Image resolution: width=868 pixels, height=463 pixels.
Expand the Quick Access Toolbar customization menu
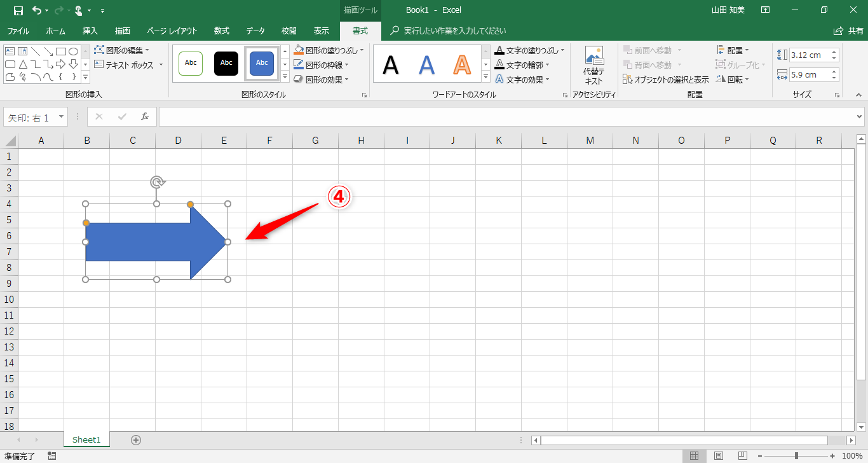pos(103,11)
